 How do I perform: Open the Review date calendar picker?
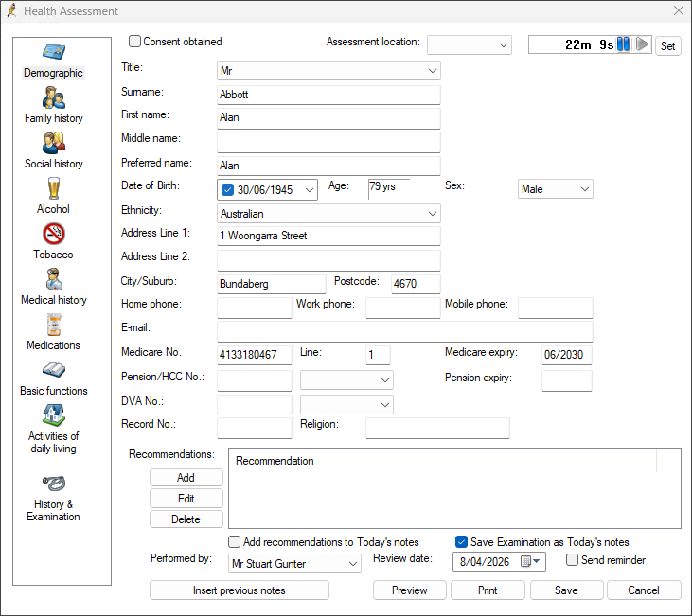click(530, 561)
